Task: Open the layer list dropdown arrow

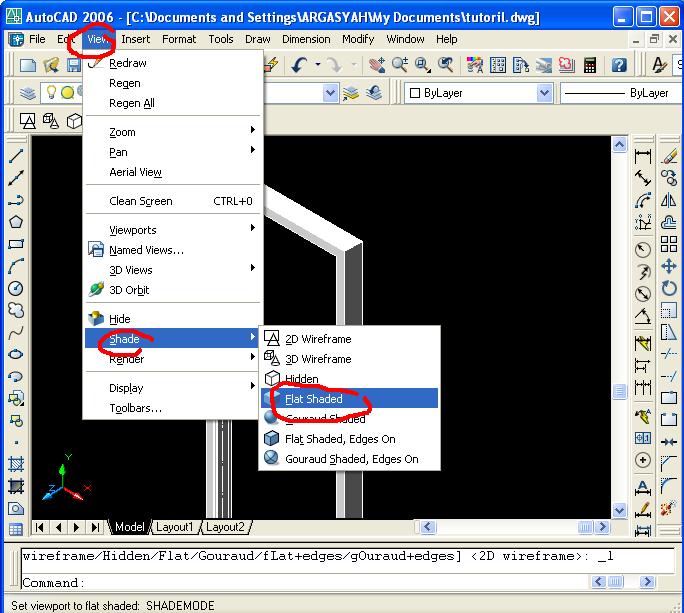Action: 331,93
